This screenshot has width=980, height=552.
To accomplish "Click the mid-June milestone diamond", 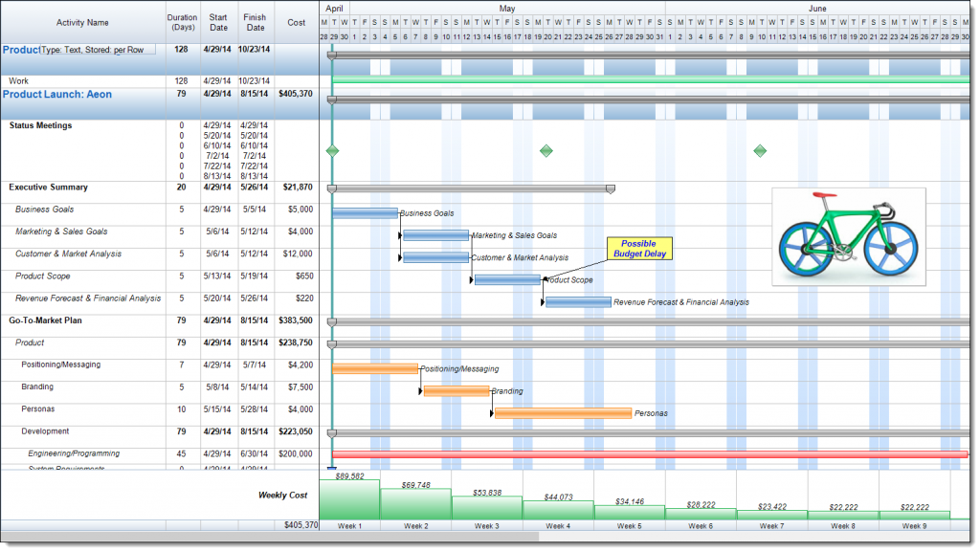I will click(761, 149).
